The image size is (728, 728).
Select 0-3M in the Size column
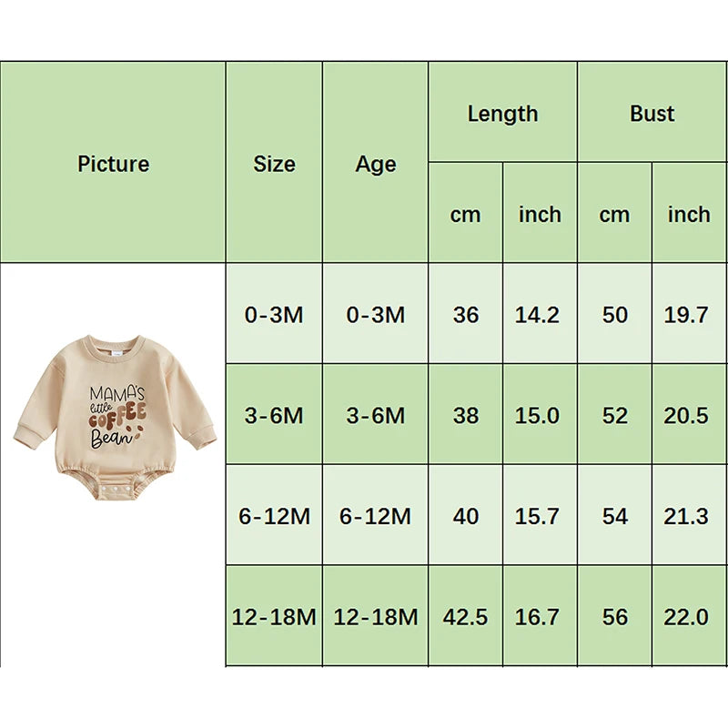click(x=274, y=315)
